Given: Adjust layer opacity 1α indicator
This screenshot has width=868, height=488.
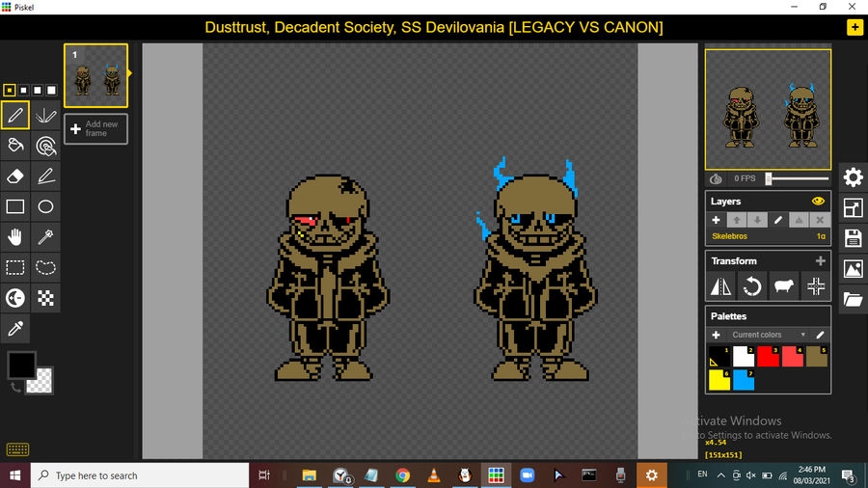Looking at the screenshot, I should 821,236.
